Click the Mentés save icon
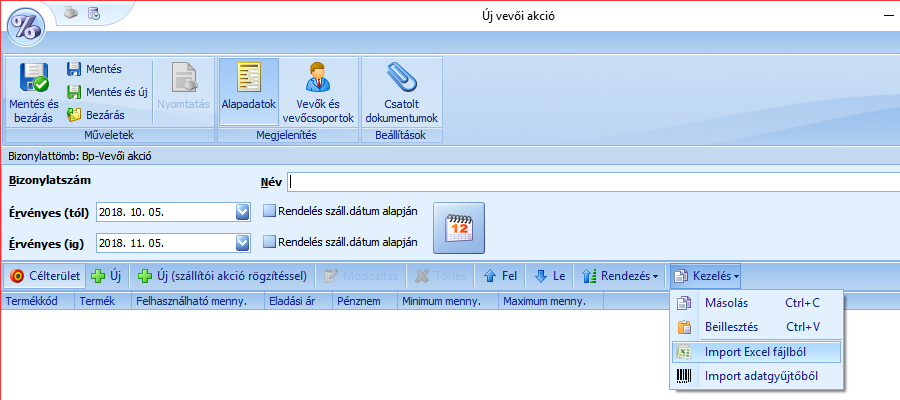The height and width of the screenshot is (400, 900). pyautogui.click(x=74, y=69)
